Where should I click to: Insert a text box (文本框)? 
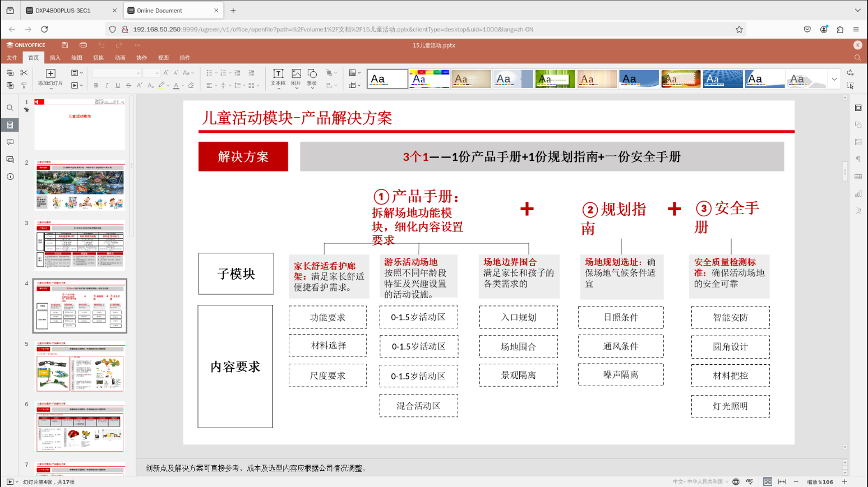coord(278,77)
